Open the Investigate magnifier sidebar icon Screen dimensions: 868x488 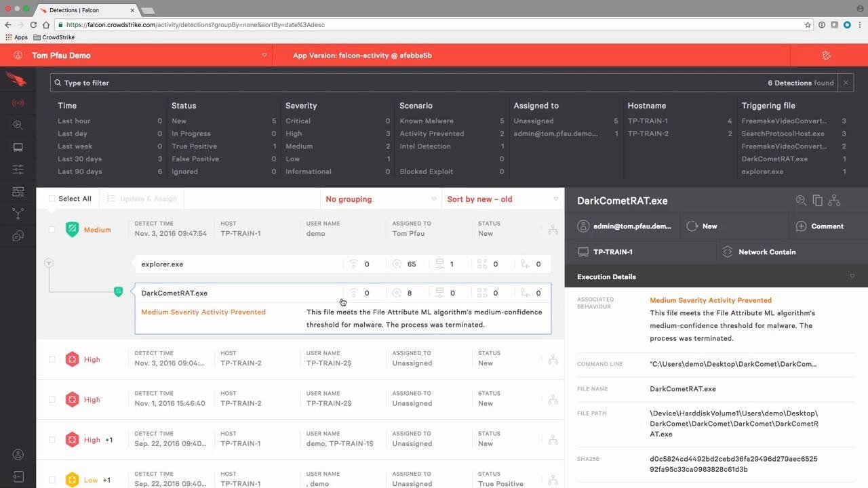coord(18,125)
